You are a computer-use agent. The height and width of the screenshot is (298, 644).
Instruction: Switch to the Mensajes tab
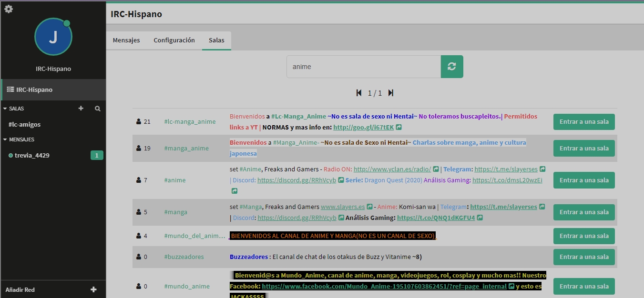pyautogui.click(x=126, y=40)
